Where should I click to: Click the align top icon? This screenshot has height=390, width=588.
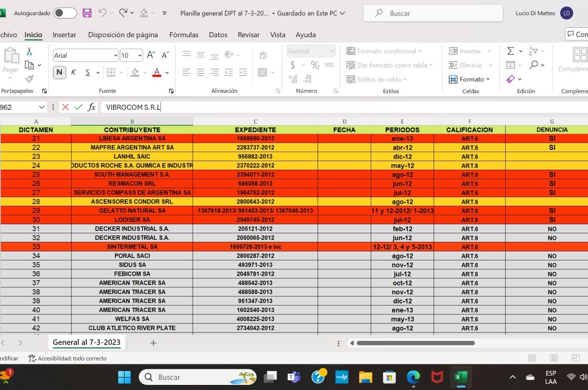point(187,54)
